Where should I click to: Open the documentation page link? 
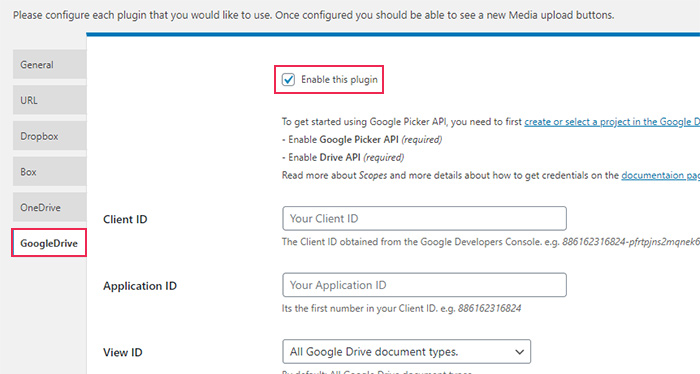pyautogui.click(x=660, y=175)
